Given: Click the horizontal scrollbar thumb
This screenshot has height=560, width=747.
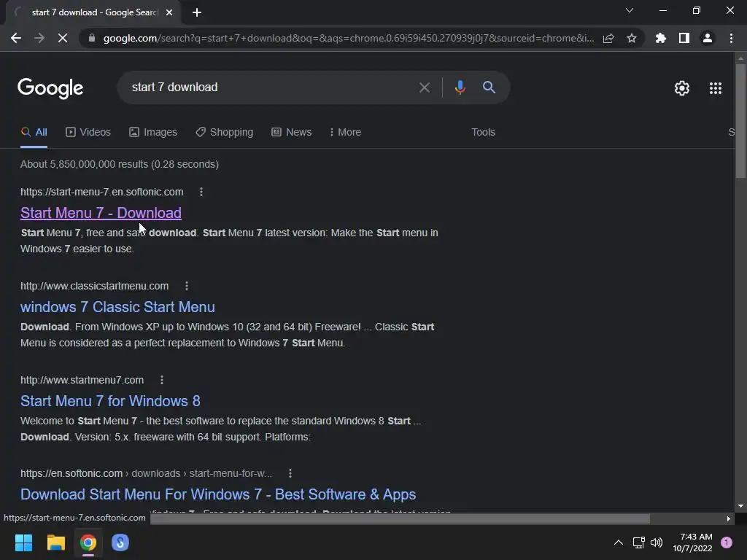Looking at the screenshot, I should point(400,518).
